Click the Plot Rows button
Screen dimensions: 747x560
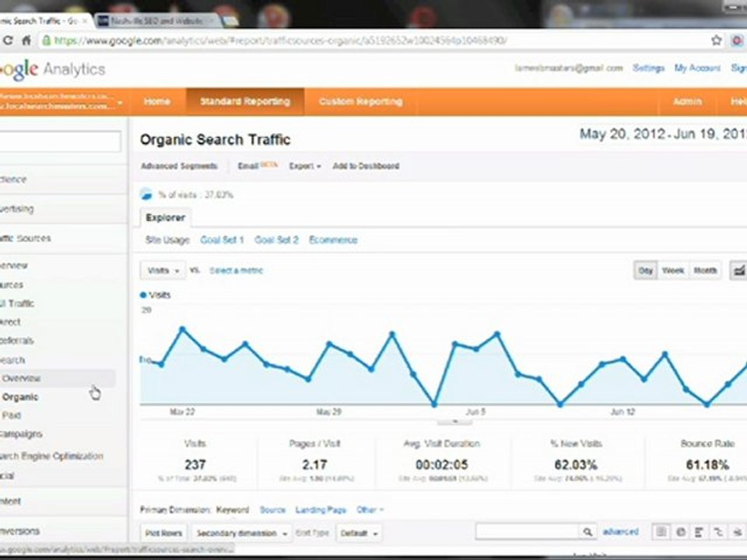(163, 534)
